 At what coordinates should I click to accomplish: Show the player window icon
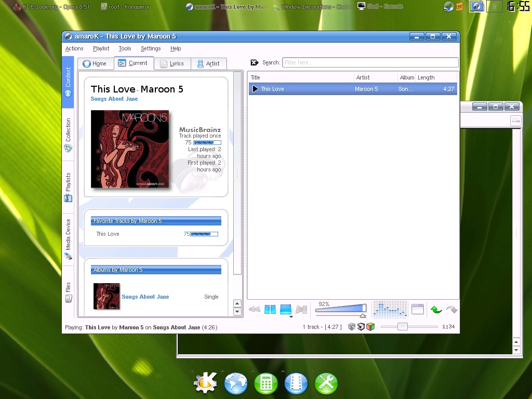pos(418,309)
